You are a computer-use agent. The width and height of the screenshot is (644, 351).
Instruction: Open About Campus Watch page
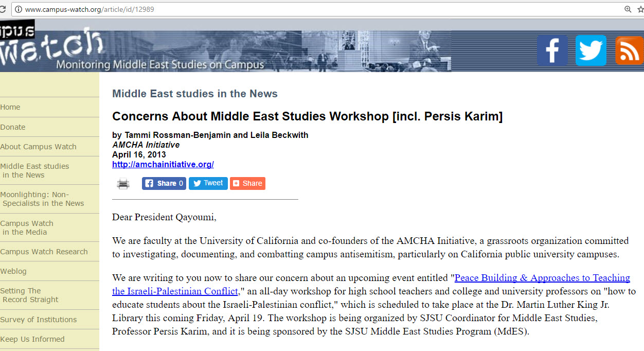38,147
